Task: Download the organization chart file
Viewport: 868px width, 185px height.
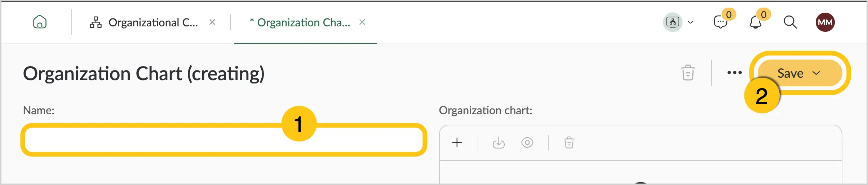Action: point(499,142)
